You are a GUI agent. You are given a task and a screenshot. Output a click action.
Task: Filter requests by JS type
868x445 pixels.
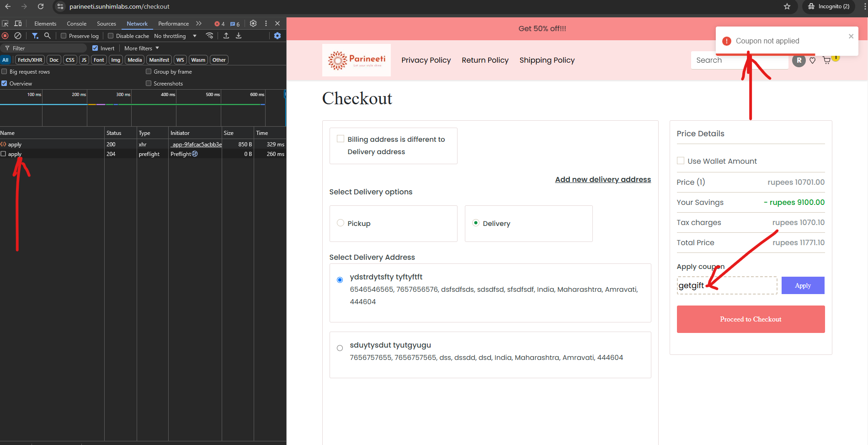coord(84,60)
